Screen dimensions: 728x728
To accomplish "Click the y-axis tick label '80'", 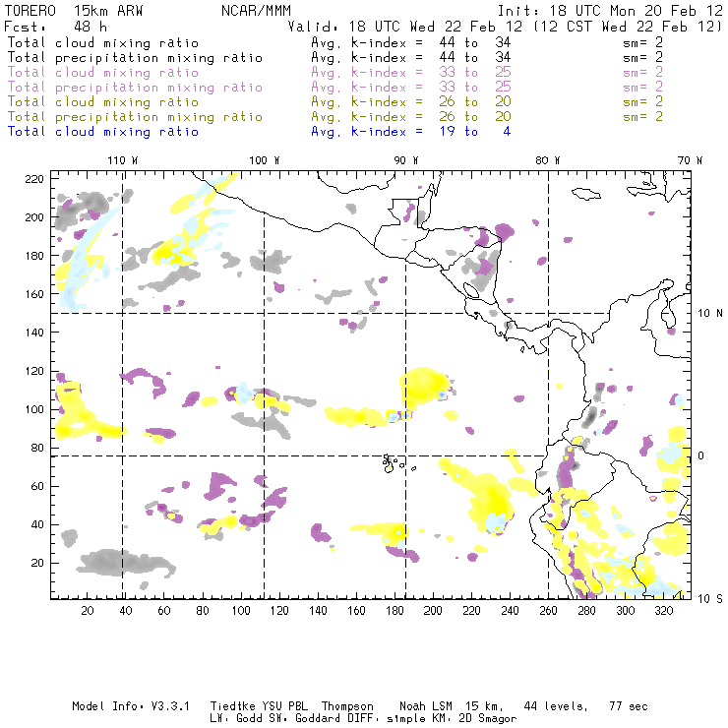I will 37,448.
